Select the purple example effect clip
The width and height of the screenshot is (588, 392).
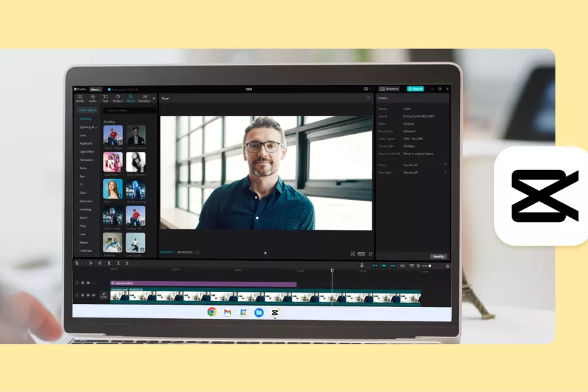[x=203, y=284]
